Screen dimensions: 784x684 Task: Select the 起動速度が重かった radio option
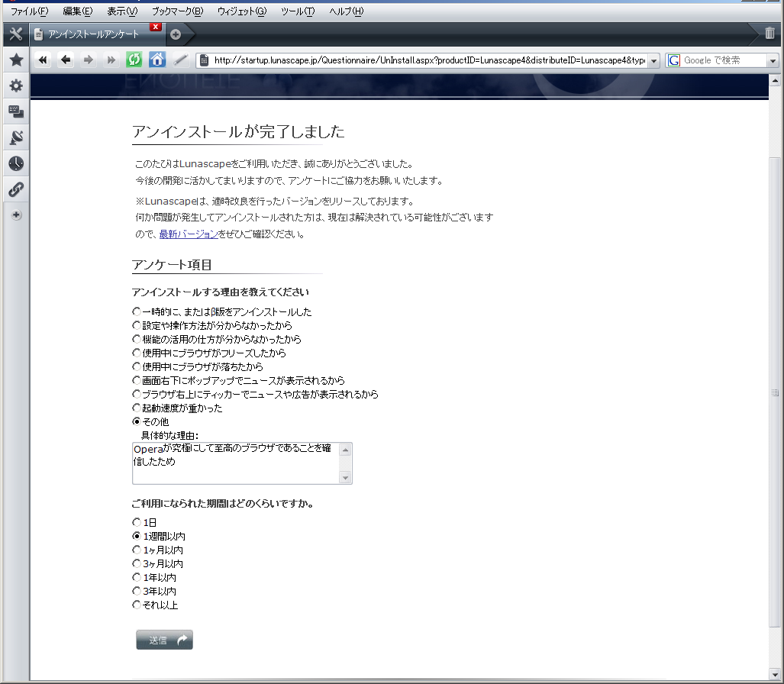coord(137,408)
